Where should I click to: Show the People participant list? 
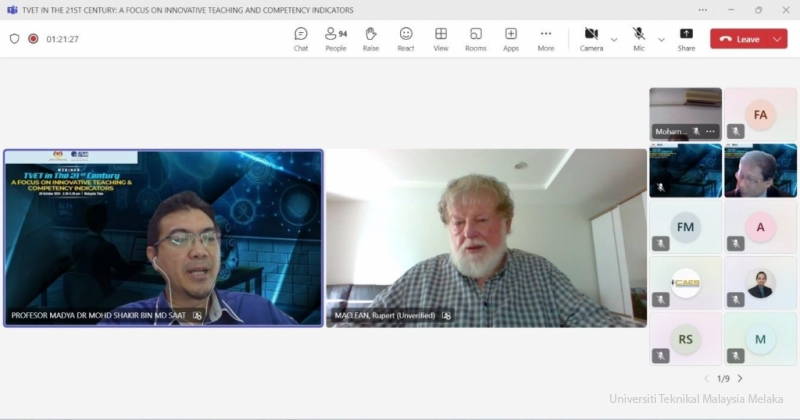click(x=335, y=39)
